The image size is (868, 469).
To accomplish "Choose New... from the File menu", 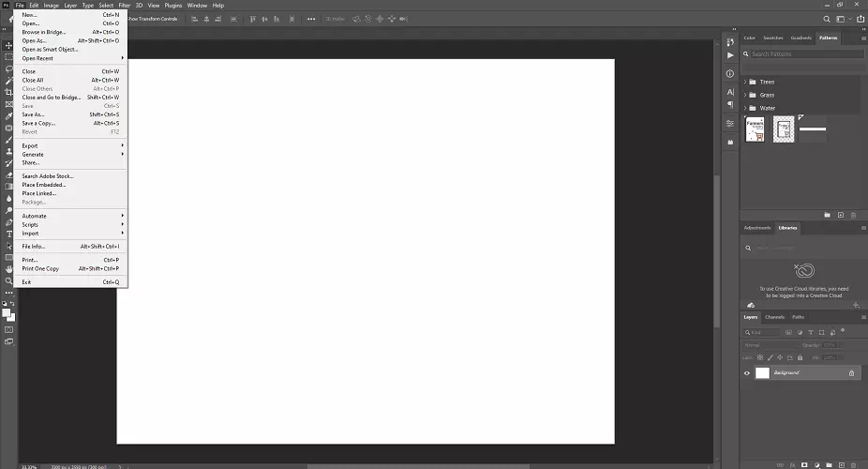I will click(71, 15).
